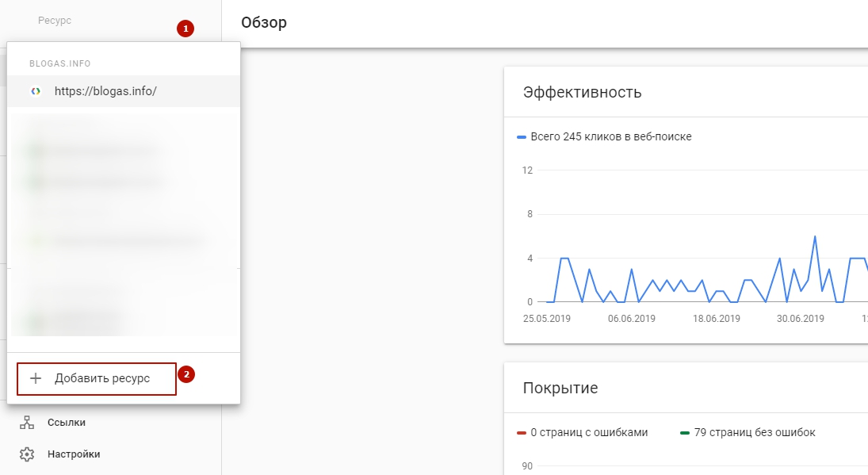The height and width of the screenshot is (475, 868).
Task: Toggle the 'Всего 245 кликов в веб-поиске' legend label
Action: [611, 137]
